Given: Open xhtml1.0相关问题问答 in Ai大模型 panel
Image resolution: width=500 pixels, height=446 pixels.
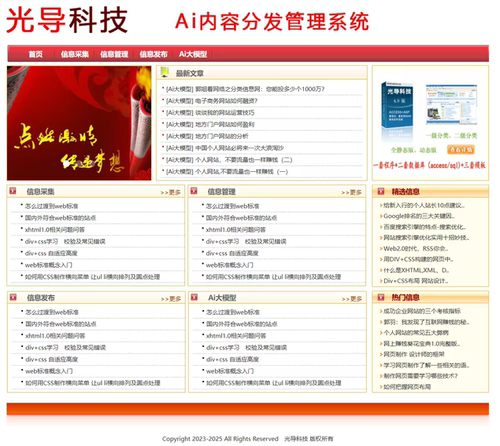Looking at the screenshot, I should click(x=236, y=336).
